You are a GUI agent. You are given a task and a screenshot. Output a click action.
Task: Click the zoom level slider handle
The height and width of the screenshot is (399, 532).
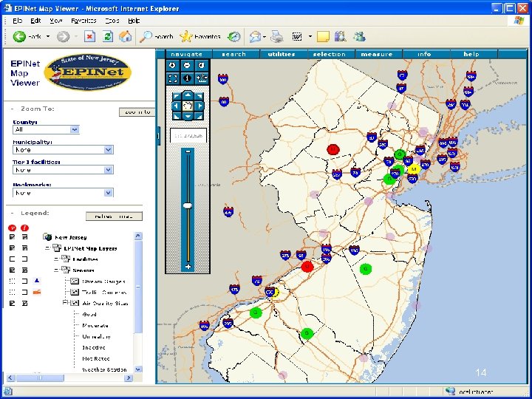tap(188, 205)
